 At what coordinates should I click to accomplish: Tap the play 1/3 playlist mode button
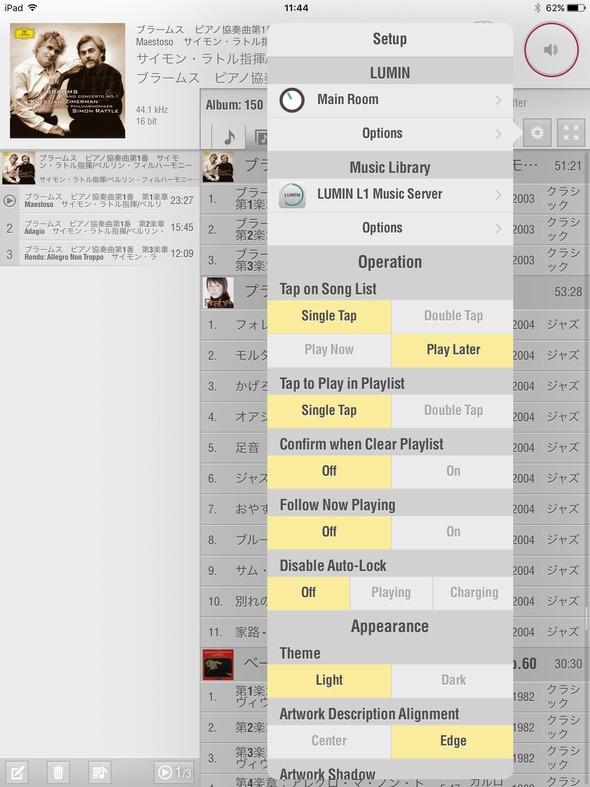tap(174, 772)
